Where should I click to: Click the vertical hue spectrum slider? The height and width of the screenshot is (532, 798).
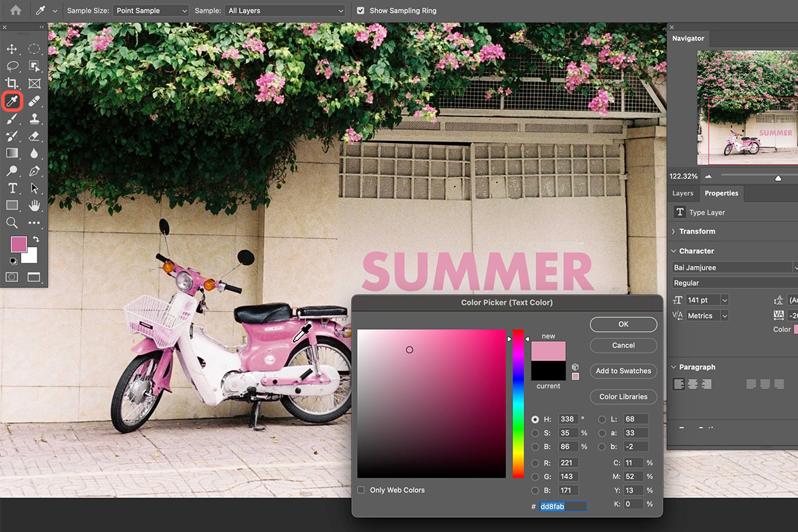(518, 404)
